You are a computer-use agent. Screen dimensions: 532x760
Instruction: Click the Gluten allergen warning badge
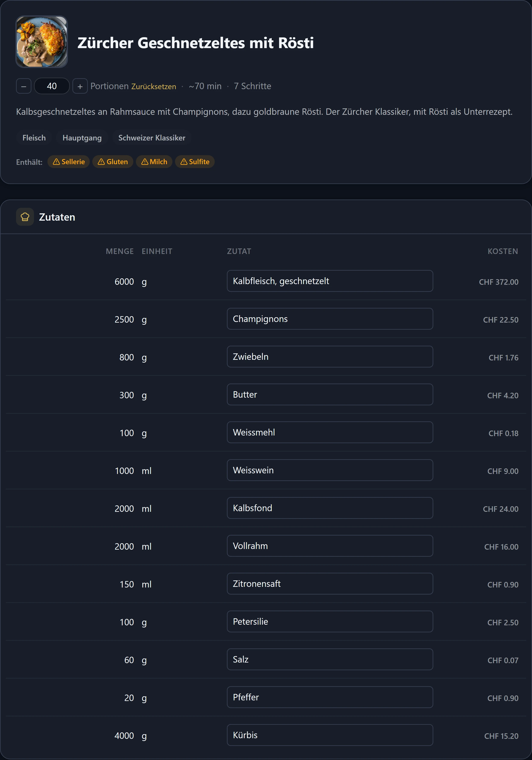113,162
